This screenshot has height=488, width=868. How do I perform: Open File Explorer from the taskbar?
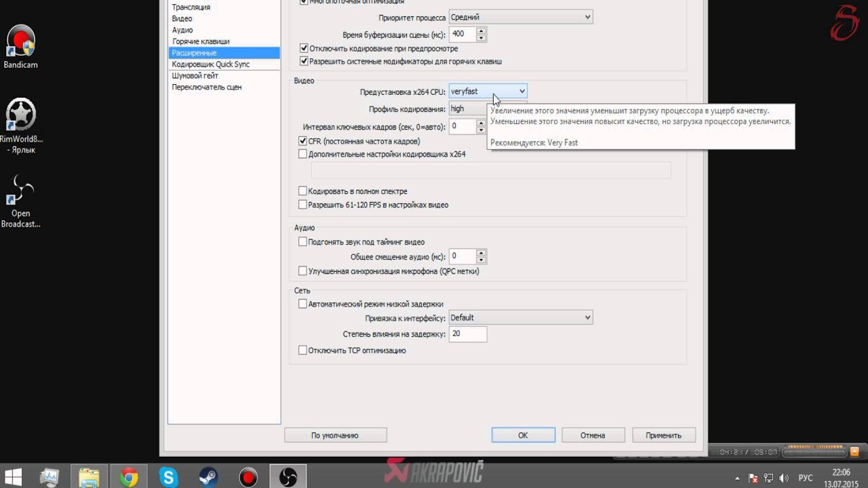[x=89, y=477]
